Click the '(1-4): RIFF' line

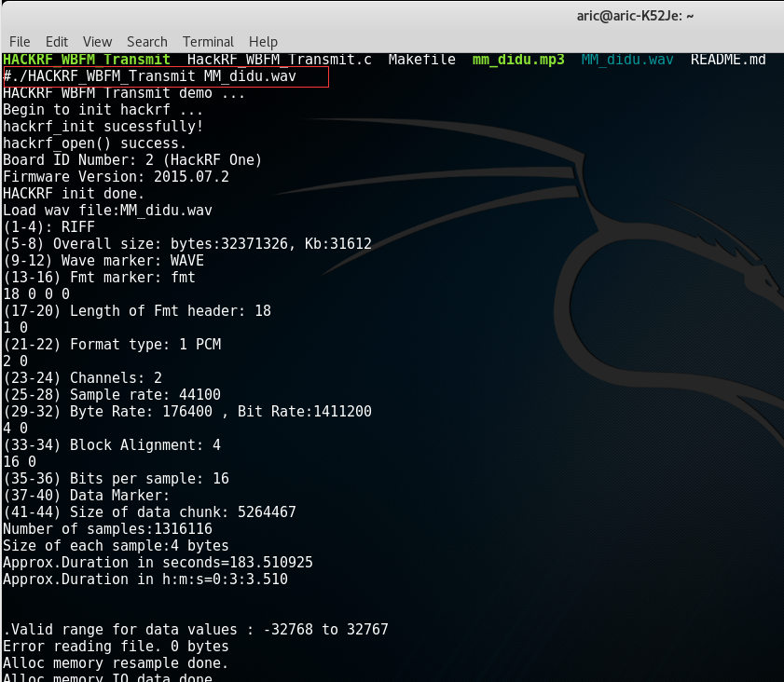pos(49,226)
